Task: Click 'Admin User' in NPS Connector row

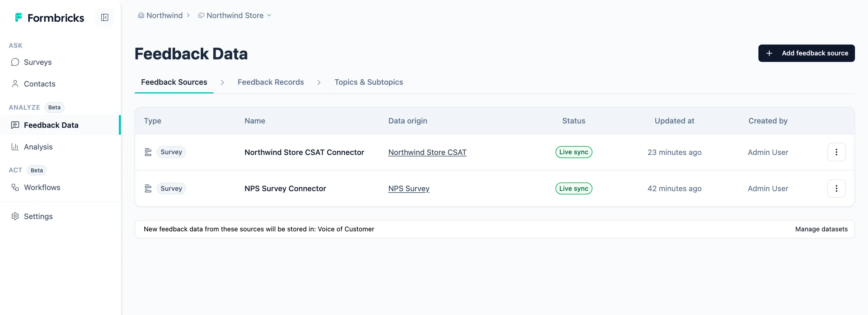Action: tap(768, 189)
